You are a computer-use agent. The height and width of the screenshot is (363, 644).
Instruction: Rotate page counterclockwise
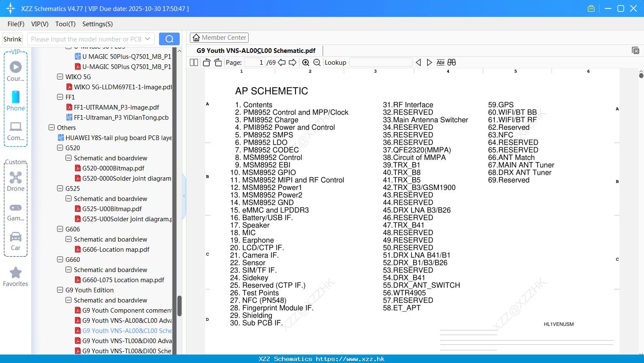click(x=206, y=63)
